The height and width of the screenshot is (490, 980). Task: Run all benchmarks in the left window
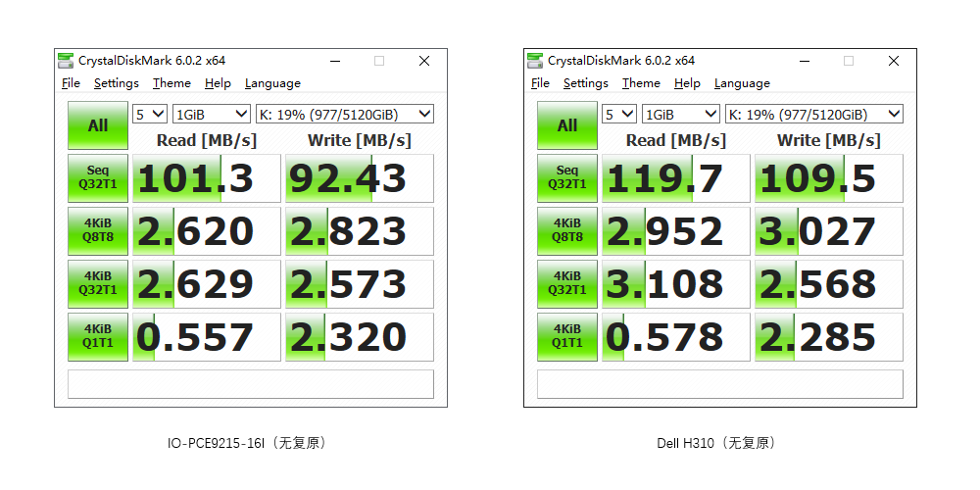[98, 125]
